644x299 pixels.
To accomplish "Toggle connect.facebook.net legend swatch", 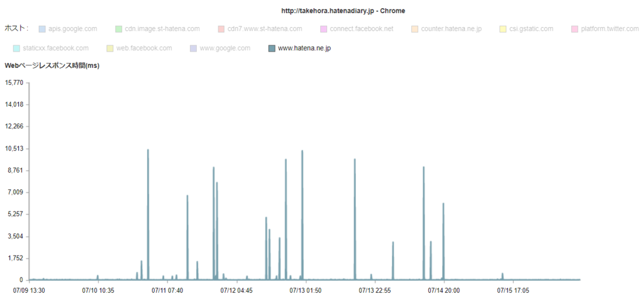I will 323,29.
